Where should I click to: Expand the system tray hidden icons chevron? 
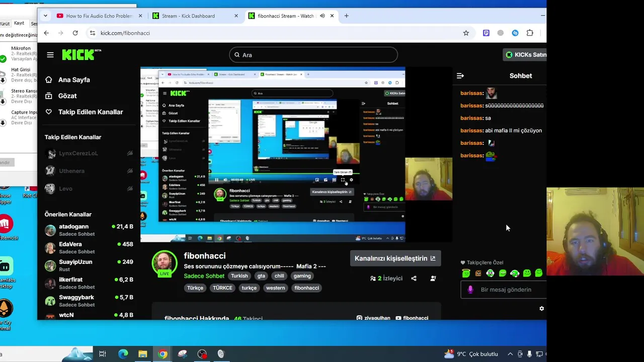(x=510, y=354)
